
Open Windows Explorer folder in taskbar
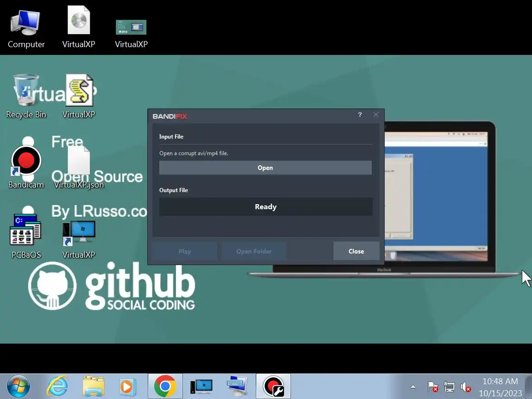(x=94, y=387)
